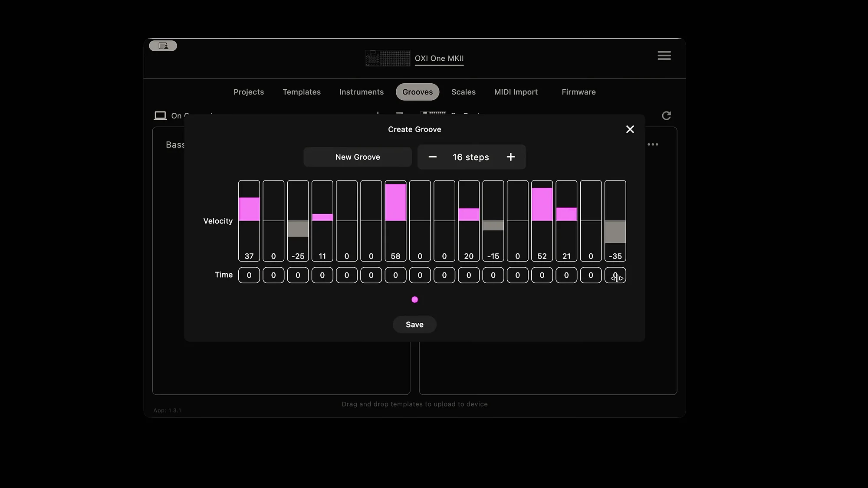
Task: Open the three-dots options menu
Action: tap(653, 144)
